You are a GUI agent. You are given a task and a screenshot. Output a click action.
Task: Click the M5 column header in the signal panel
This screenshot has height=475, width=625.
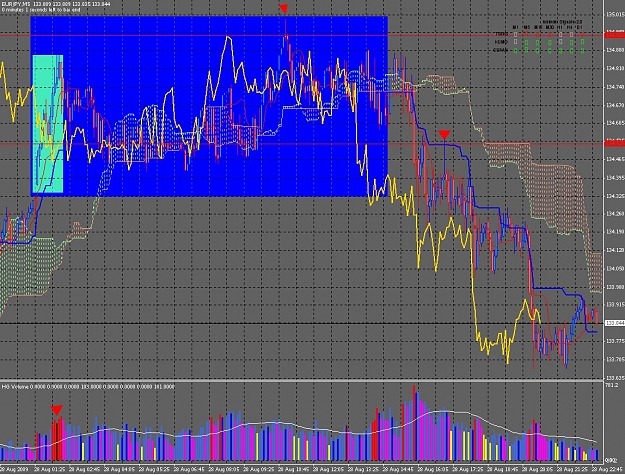click(x=527, y=27)
